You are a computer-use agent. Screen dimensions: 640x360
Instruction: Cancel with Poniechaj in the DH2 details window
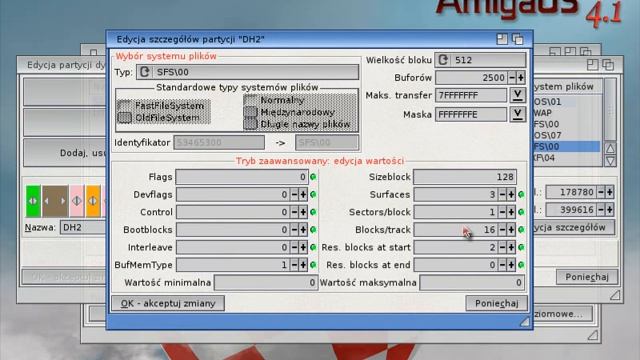[496, 303]
